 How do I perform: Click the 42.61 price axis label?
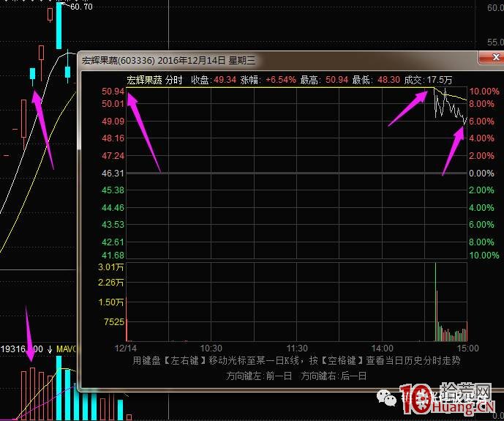(113, 242)
